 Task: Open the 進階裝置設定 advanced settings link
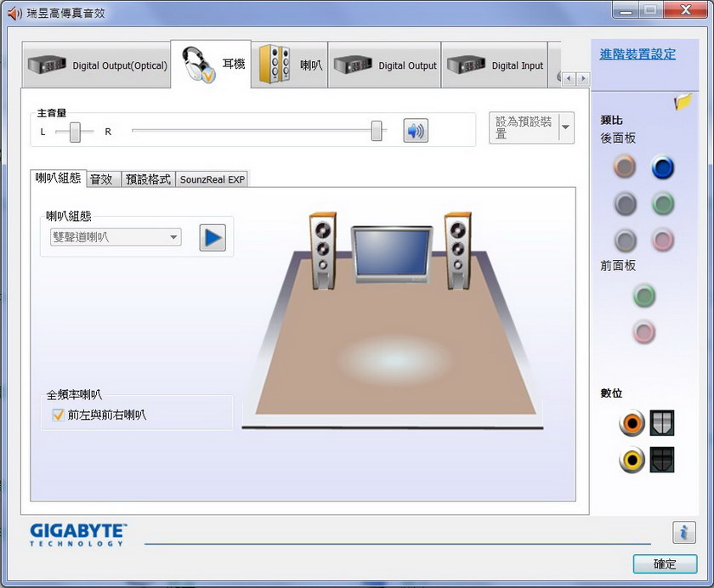(x=637, y=54)
